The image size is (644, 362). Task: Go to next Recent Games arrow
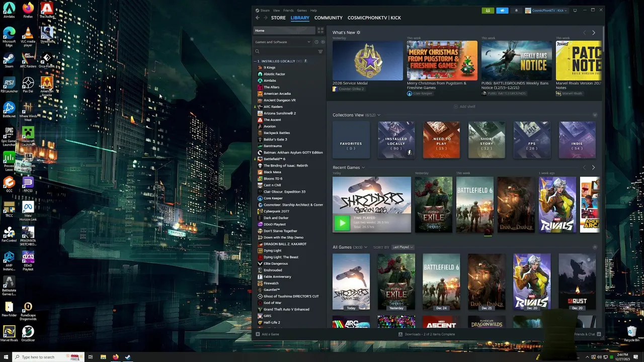pyautogui.click(x=594, y=167)
